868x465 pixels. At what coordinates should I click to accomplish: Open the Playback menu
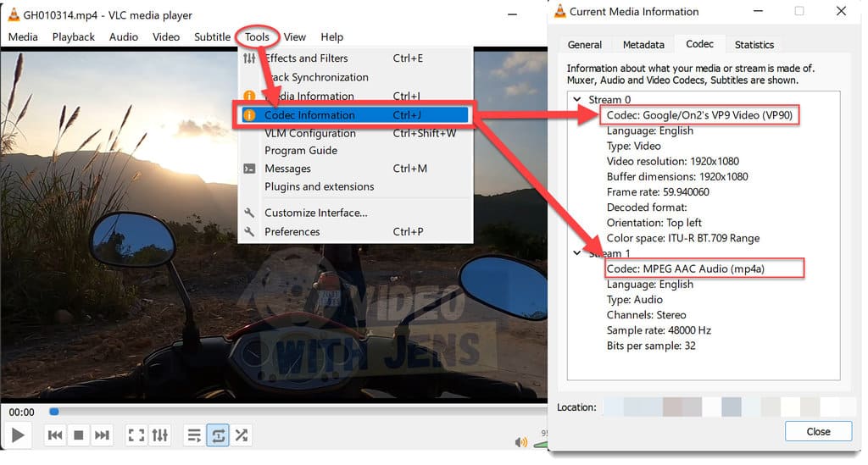point(74,37)
